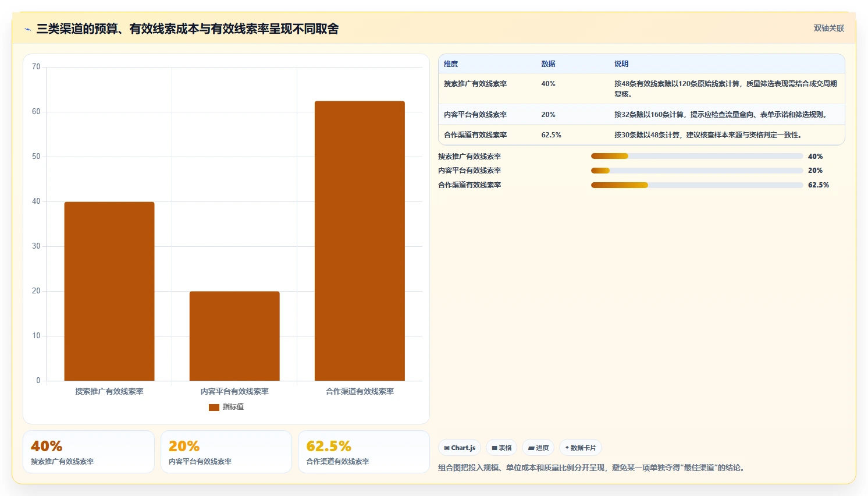Click the 维度 column header
This screenshot has width=868, height=496.
[x=451, y=63]
